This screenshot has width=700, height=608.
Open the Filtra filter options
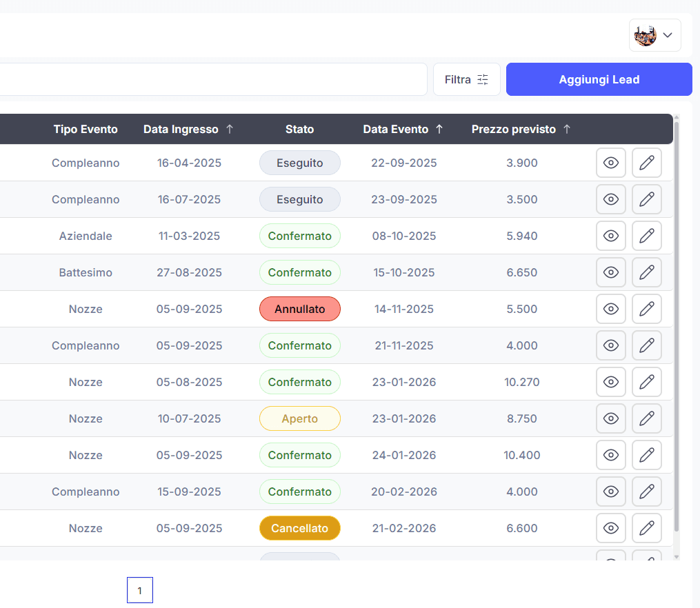pyautogui.click(x=466, y=79)
